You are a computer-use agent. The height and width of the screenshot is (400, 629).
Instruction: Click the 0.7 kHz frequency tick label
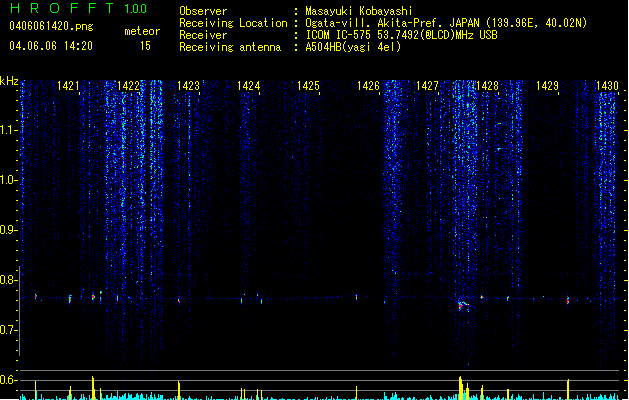point(8,330)
